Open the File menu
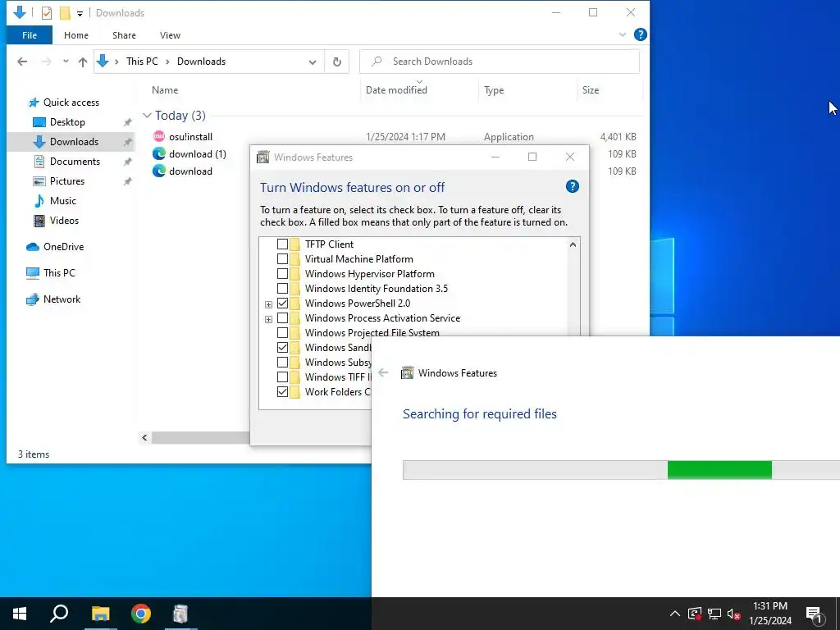 [x=30, y=35]
